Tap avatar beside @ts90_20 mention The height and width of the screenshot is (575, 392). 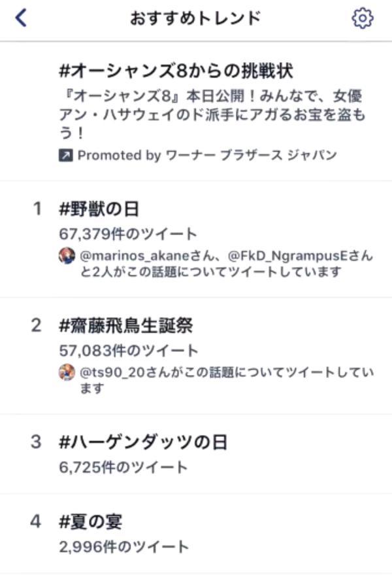pyautogui.click(x=67, y=372)
